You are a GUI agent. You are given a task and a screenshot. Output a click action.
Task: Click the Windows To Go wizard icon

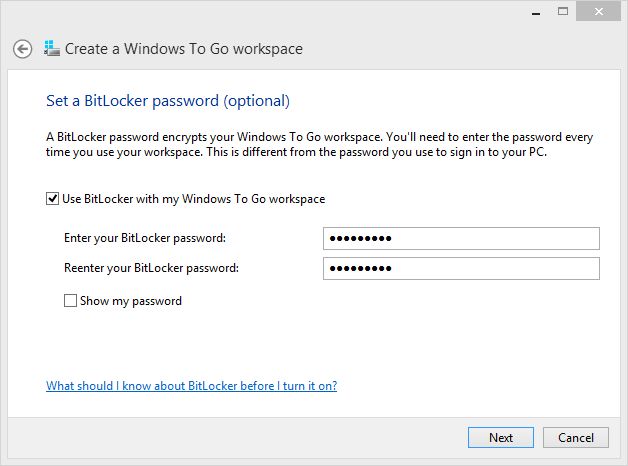tap(52, 48)
